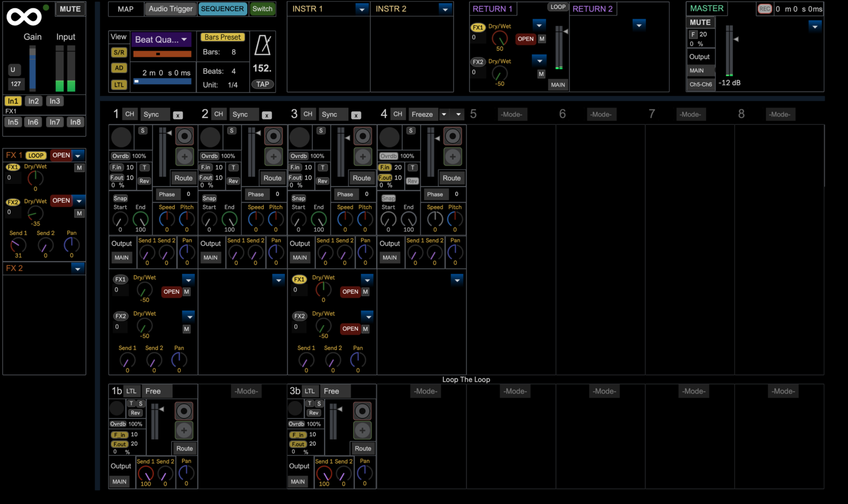Toggle LOOP on RETURN 1
Screen dimensions: 848x504
pyautogui.click(x=558, y=7)
